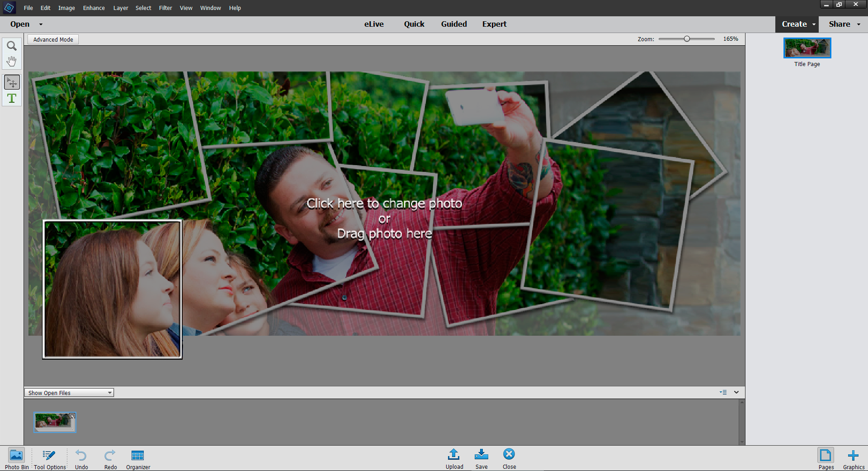Select the Move tool
The width and height of the screenshot is (868, 471).
[x=12, y=82]
